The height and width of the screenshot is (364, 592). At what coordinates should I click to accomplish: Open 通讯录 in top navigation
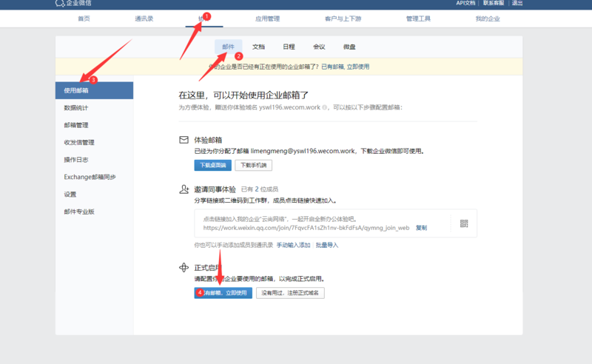point(144,18)
